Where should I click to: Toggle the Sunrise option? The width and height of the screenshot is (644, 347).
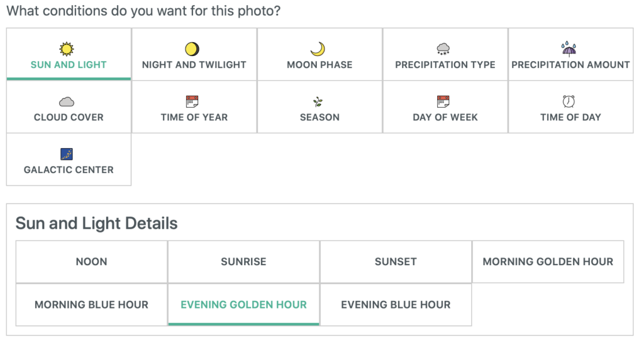[x=243, y=262]
